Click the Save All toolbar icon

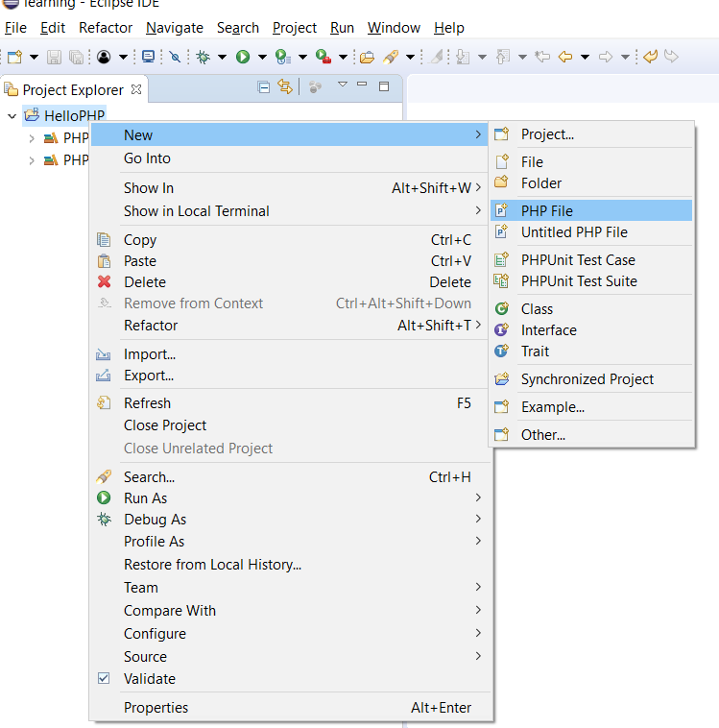coord(76,57)
